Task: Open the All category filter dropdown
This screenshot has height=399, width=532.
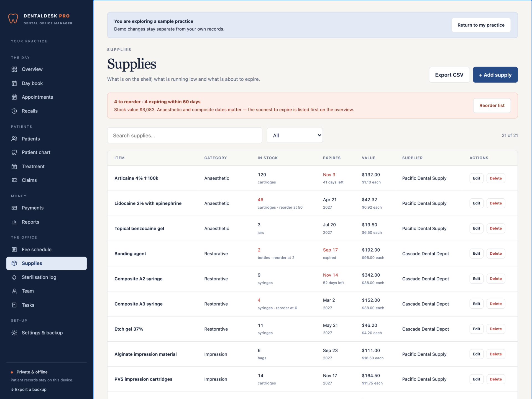Action: [295, 135]
